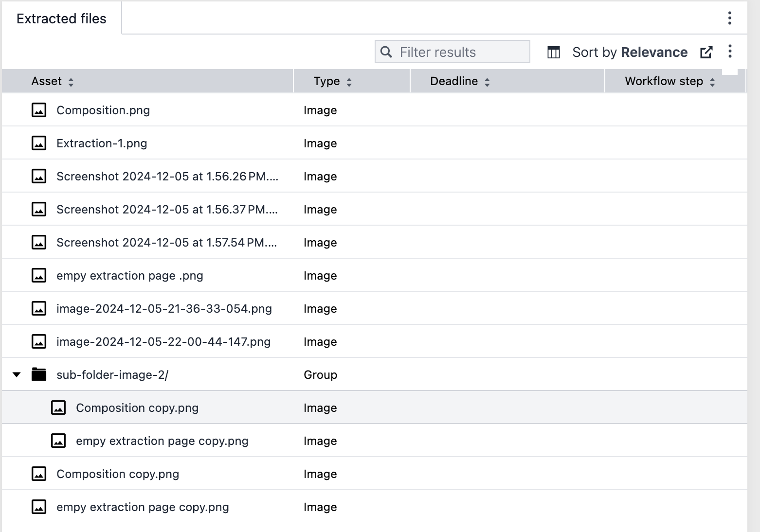This screenshot has height=532, width=760.
Task: Select the image icon for Extraction-1.png
Action: 38,143
